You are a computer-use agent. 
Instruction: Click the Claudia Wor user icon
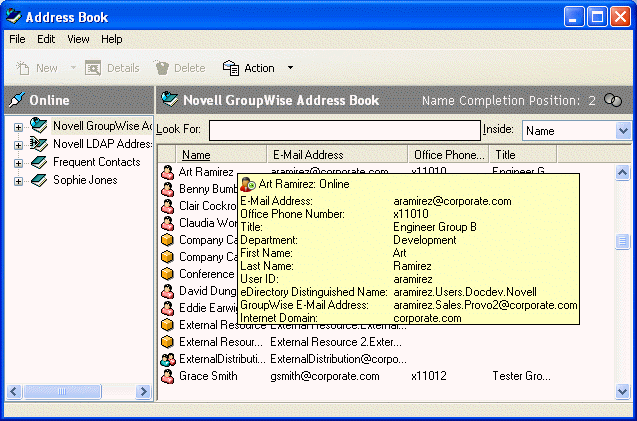167,224
